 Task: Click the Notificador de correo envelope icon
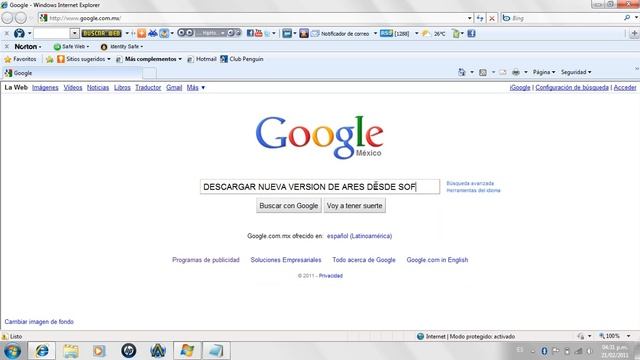[x=315, y=34]
